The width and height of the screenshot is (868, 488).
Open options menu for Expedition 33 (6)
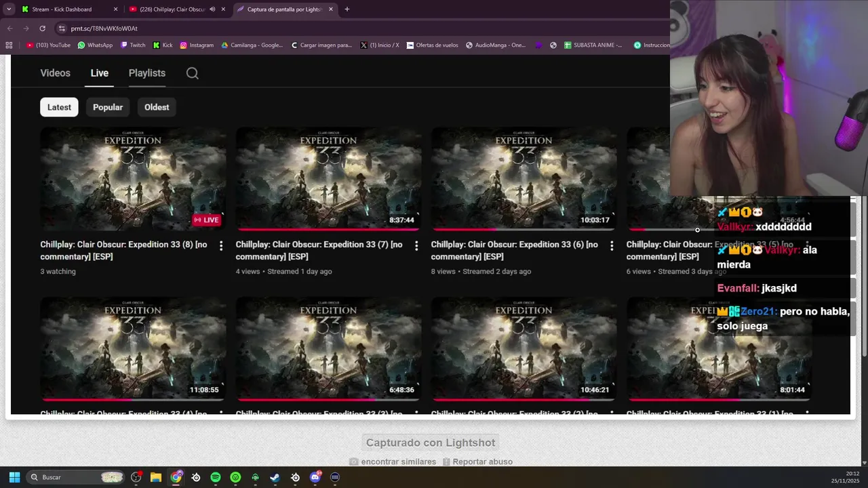pos(612,246)
